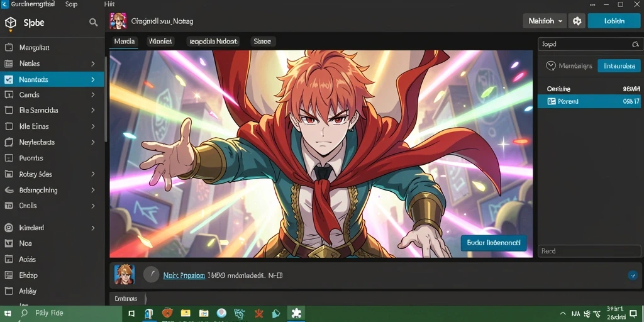Screen dimensions: 644x322
Task: Open Task View icon in taskbar
Action: [131, 313]
